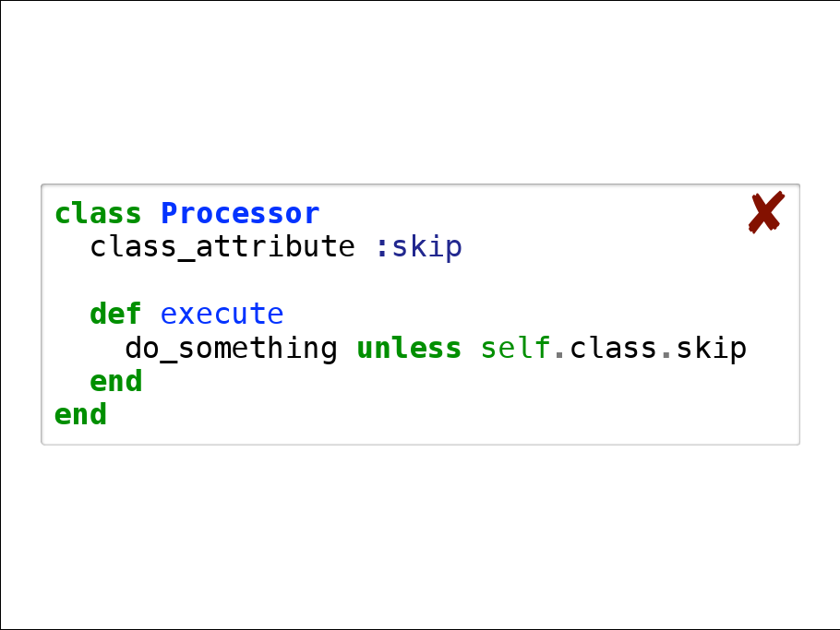Click the empty slide area above the code box
840x630 pixels.
pyautogui.click(x=420, y=92)
